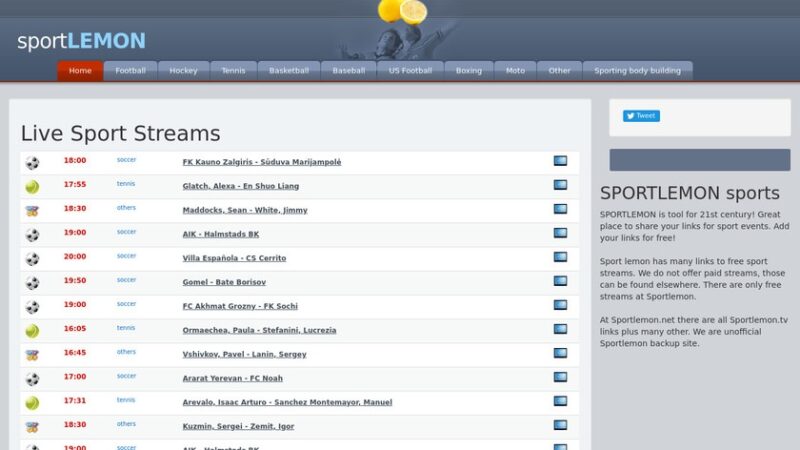Open Glatch, Alexa - En Shuo Liang link
The width and height of the screenshot is (800, 450).
tap(241, 186)
